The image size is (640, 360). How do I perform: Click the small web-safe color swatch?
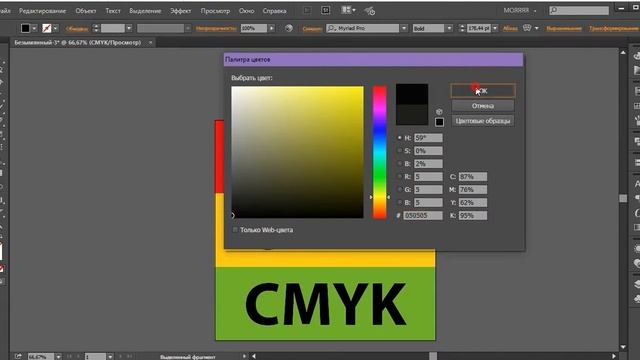coord(439,122)
